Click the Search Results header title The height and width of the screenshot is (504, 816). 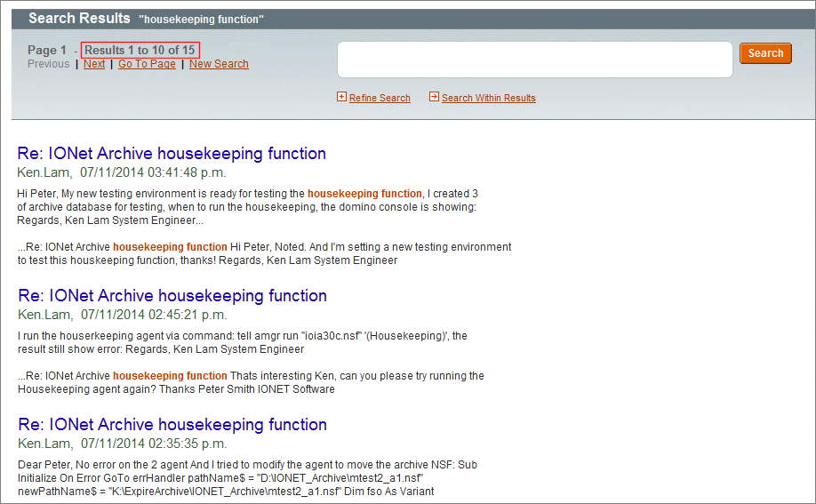[x=79, y=19]
